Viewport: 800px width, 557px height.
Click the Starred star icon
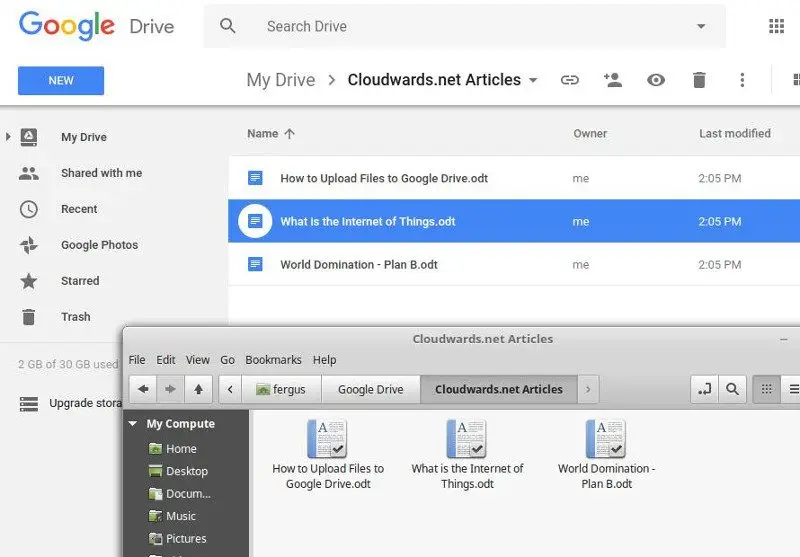tap(29, 281)
